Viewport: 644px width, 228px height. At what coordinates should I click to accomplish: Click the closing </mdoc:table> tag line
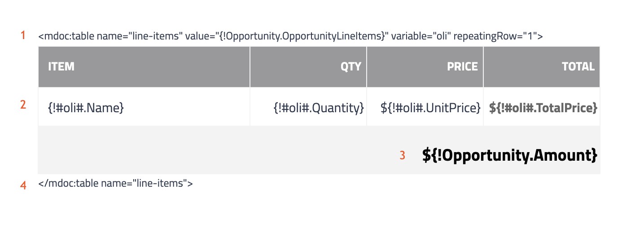click(116, 183)
